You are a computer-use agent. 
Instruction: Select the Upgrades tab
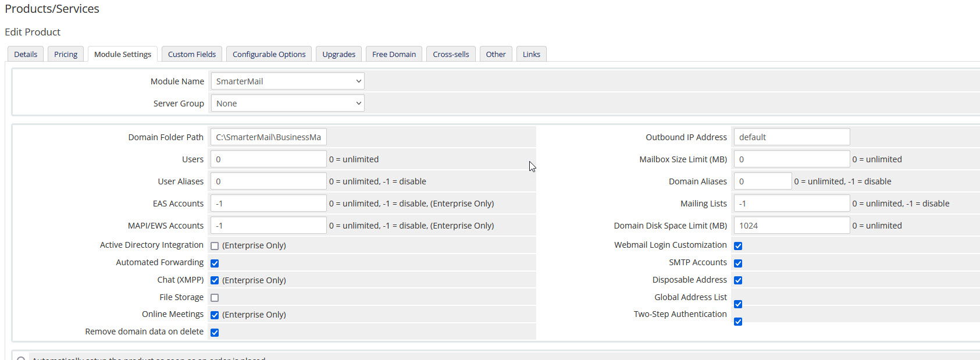click(338, 54)
